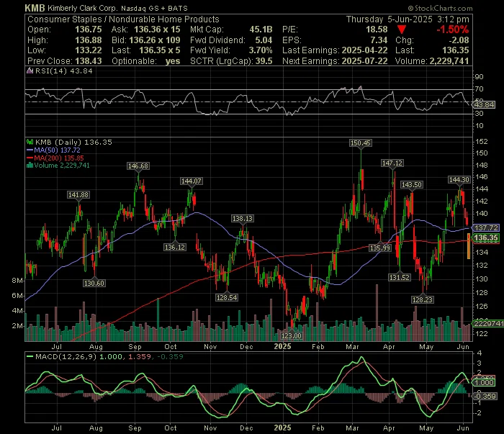Screen dimensions: 504x434
Task: Click the 136.35 last price axis tag
Action: click(486, 238)
